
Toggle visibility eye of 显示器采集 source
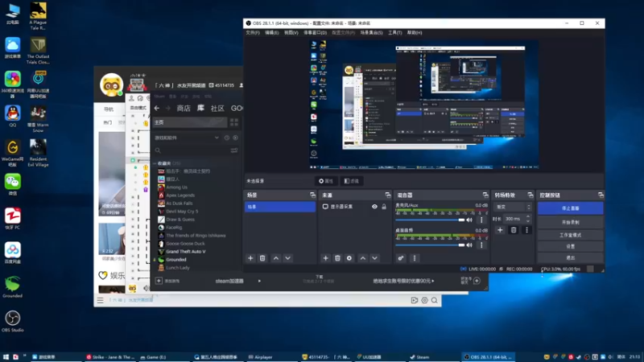pyautogui.click(x=374, y=207)
